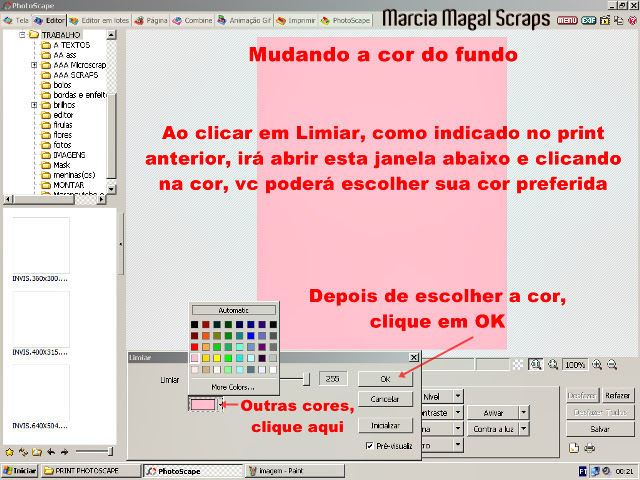Viewport: 640px width, 480px height.
Task: Open the Combine tab
Action: click(x=192, y=20)
